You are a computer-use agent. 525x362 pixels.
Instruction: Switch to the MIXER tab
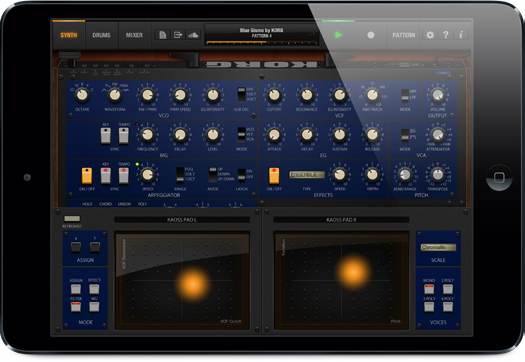coord(134,35)
